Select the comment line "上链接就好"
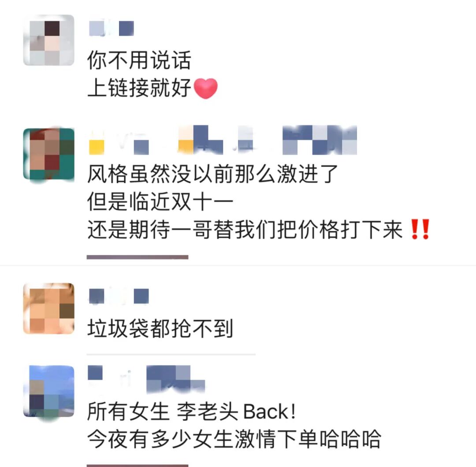 pos(139,88)
